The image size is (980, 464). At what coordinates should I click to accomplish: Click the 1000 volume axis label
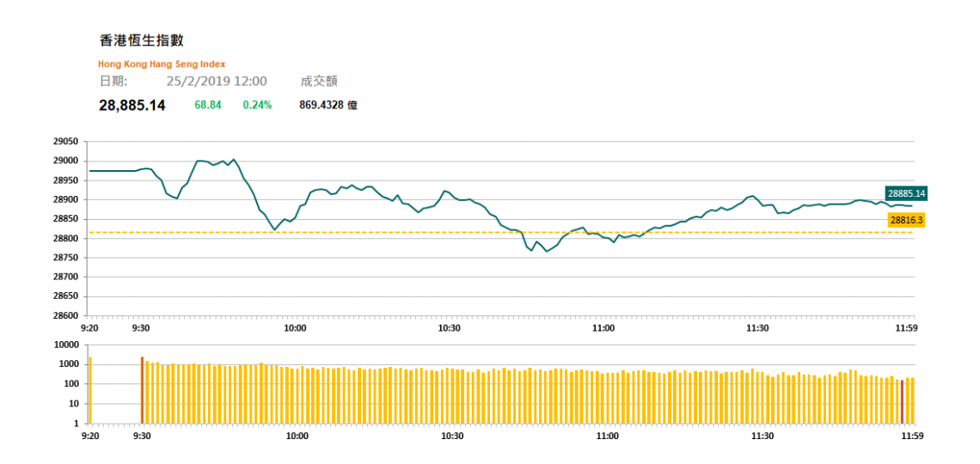(70, 364)
